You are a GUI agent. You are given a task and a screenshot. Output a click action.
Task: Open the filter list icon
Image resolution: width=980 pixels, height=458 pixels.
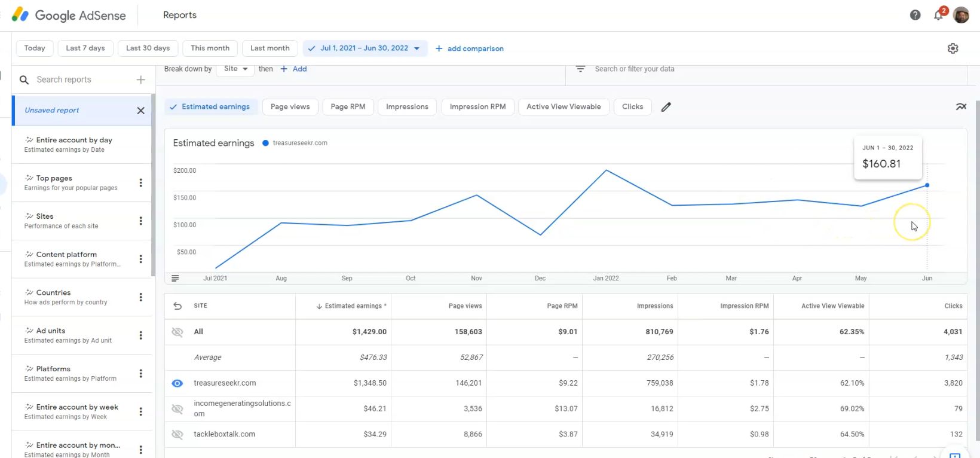pos(580,69)
